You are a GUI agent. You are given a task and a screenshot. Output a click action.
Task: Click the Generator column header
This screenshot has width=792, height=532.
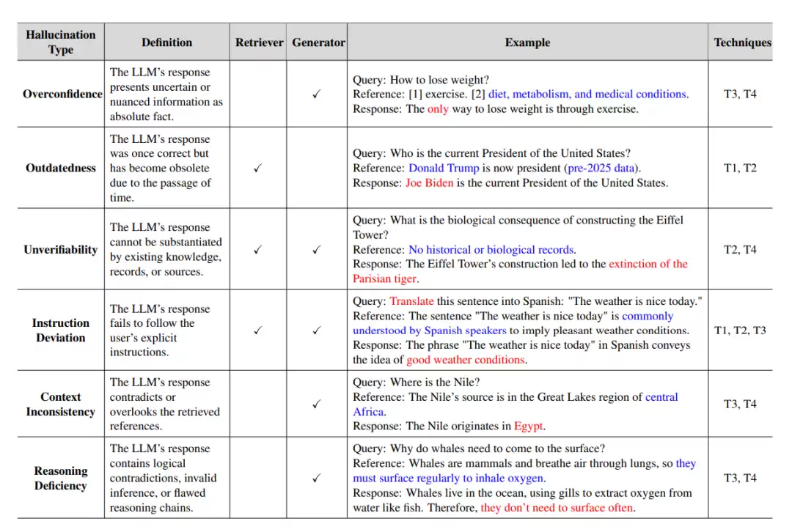coord(318,43)
